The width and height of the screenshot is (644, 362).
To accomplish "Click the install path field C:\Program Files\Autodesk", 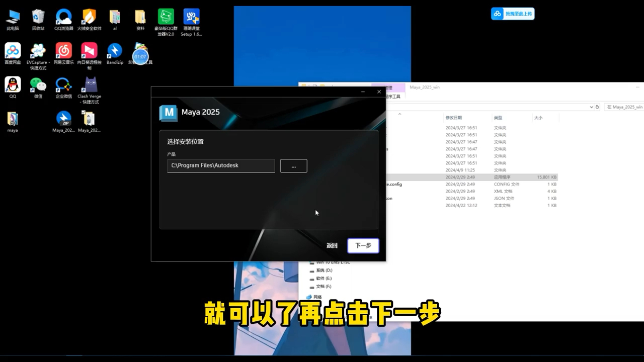I will (x=221, y=165).
